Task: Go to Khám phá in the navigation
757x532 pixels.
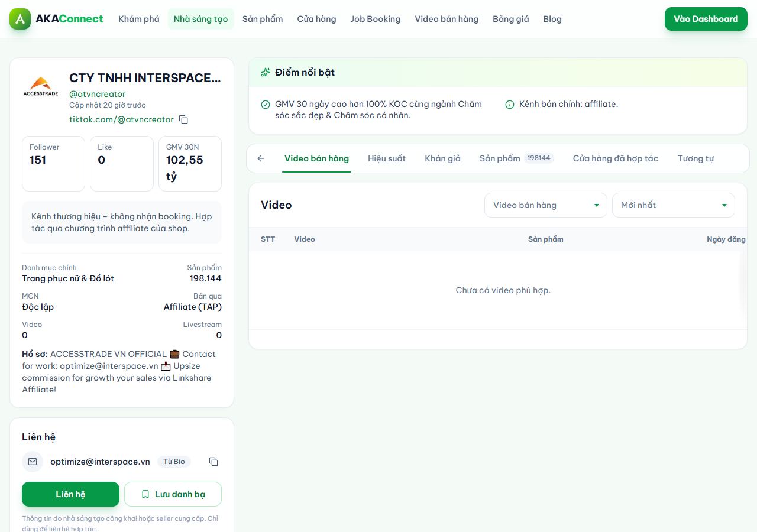Action: pyautogui.click(x=139, y=19)
